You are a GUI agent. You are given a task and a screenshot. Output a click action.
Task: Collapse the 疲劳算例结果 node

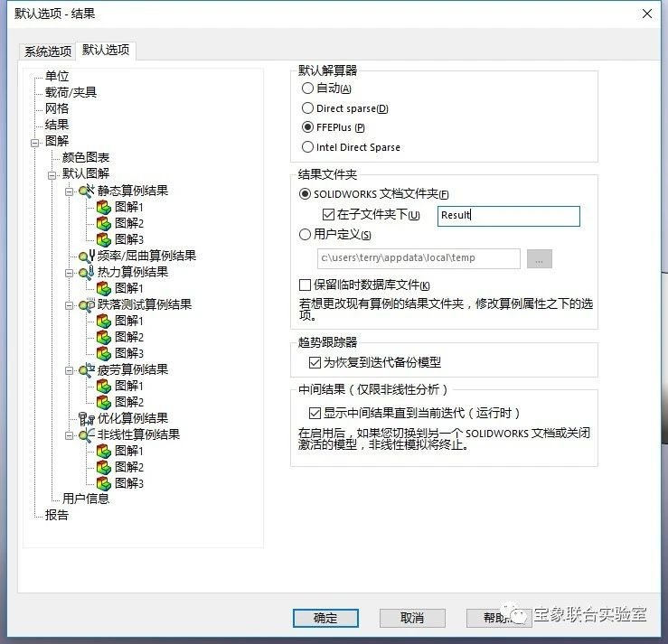click(x=69, y=370)
